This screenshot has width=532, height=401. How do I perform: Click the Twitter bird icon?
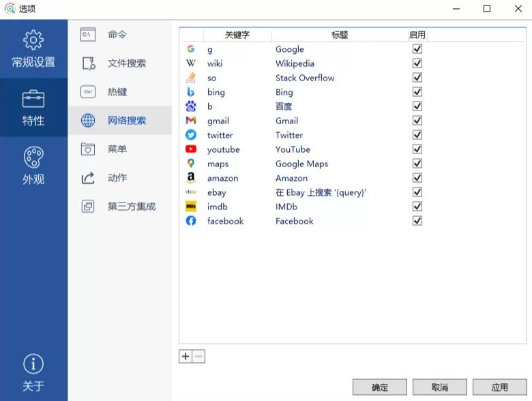191,135
